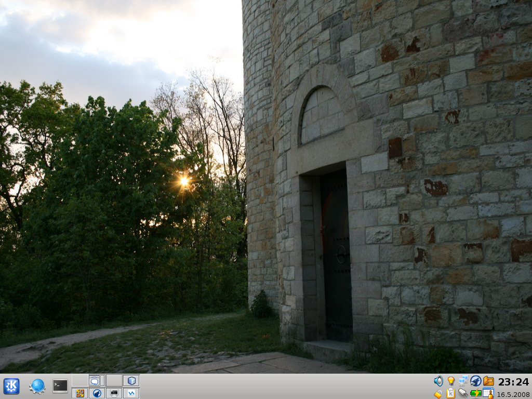The width and height of the screenshot is (532, 399).
Task: Click the yellow padlock tray icon
Action: coord(438,394)
